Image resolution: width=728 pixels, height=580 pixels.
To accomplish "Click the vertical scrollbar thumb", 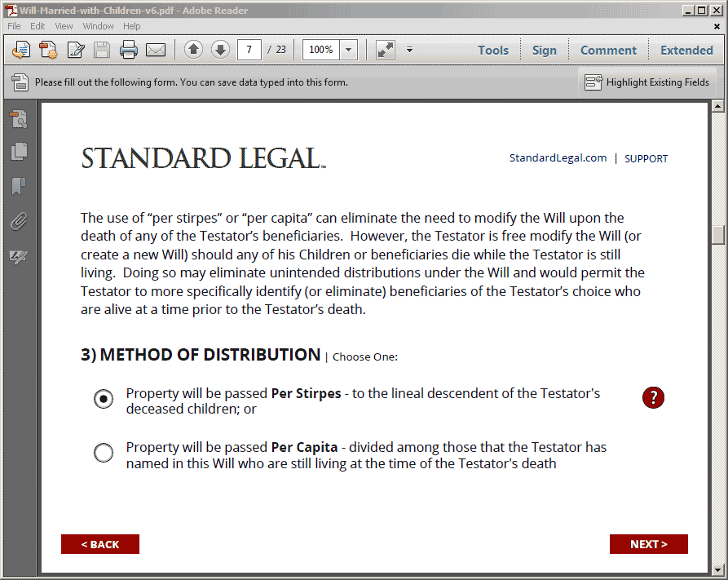I will (x=717, y=234).
